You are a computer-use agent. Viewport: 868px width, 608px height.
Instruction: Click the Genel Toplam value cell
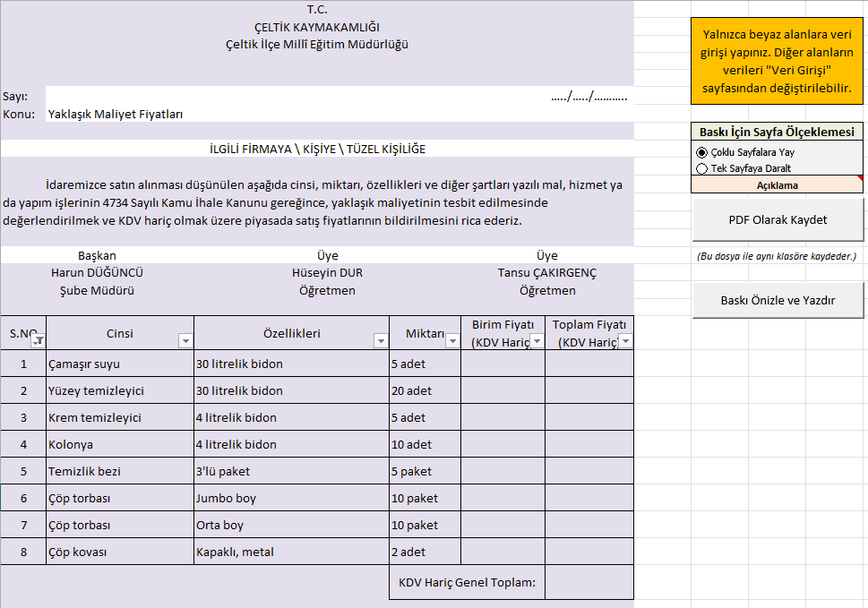[x=589, y=582]
